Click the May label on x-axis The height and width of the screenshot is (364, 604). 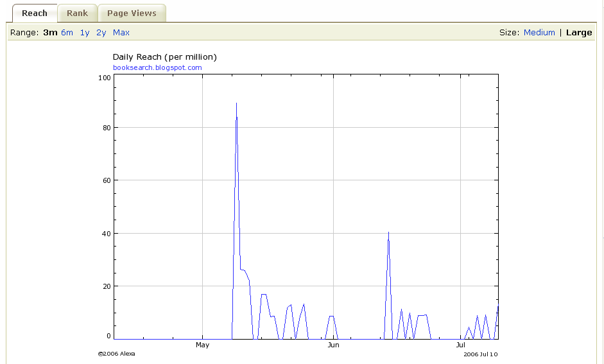[202, 345]
